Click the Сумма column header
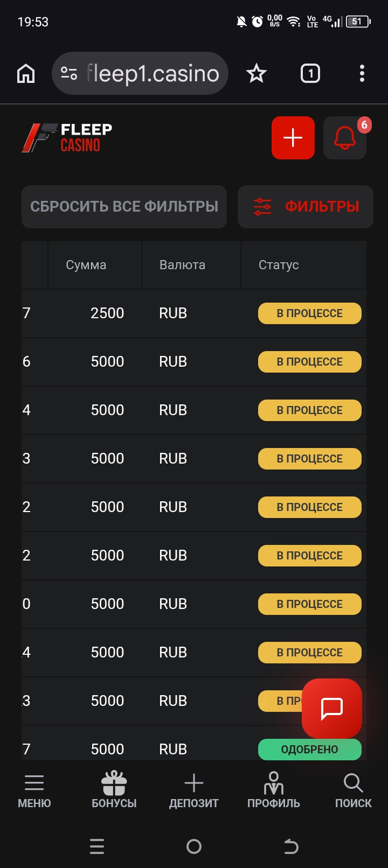The image size is (388, 868). click(86, 265)
